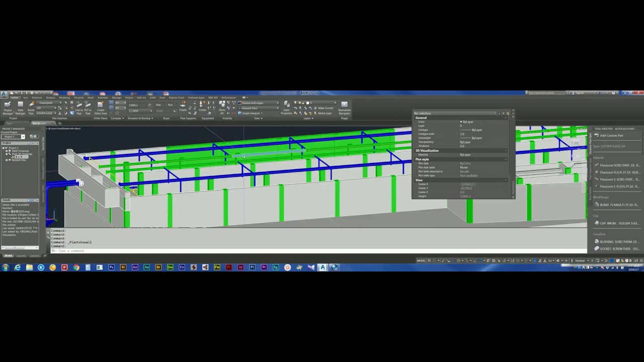The image size is (644, 362).
Task: Open the Single viewport dropdown
Action: (x=251, y=113)
